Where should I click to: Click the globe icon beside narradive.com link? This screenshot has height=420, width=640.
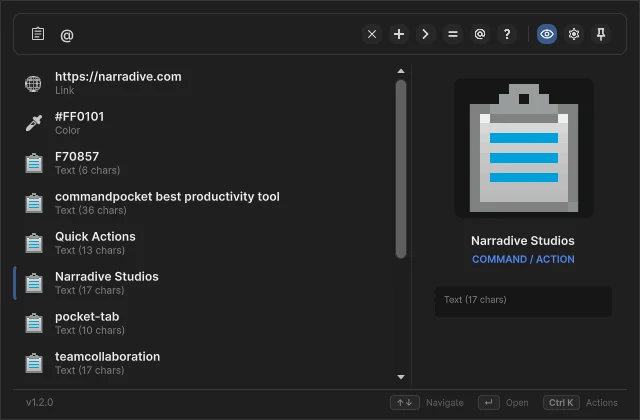click(x=33, y=84)
